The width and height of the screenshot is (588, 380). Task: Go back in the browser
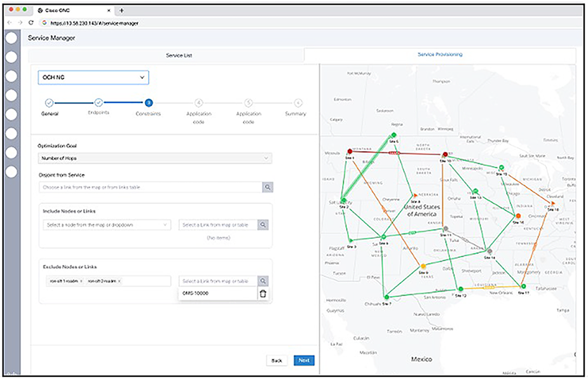10,23
